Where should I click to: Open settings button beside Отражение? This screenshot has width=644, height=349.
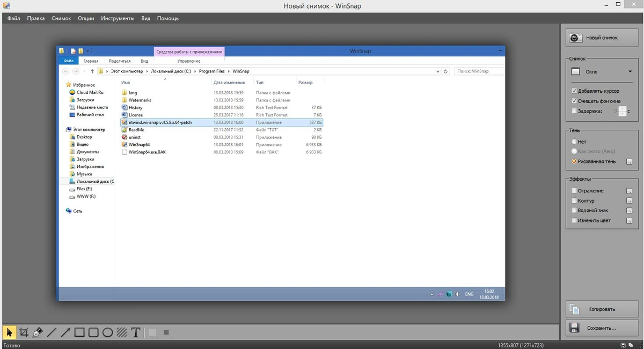pyautogui.click(x=630, y=191)
